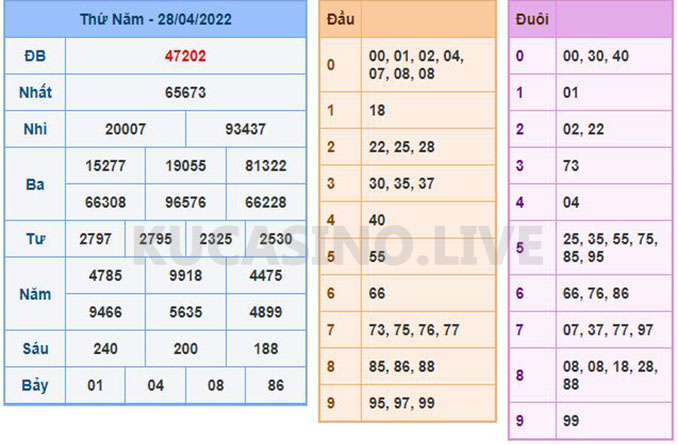Click Đầu row 4 value 40
This screenshot has width=678, height=445.
tap(377, 221)
